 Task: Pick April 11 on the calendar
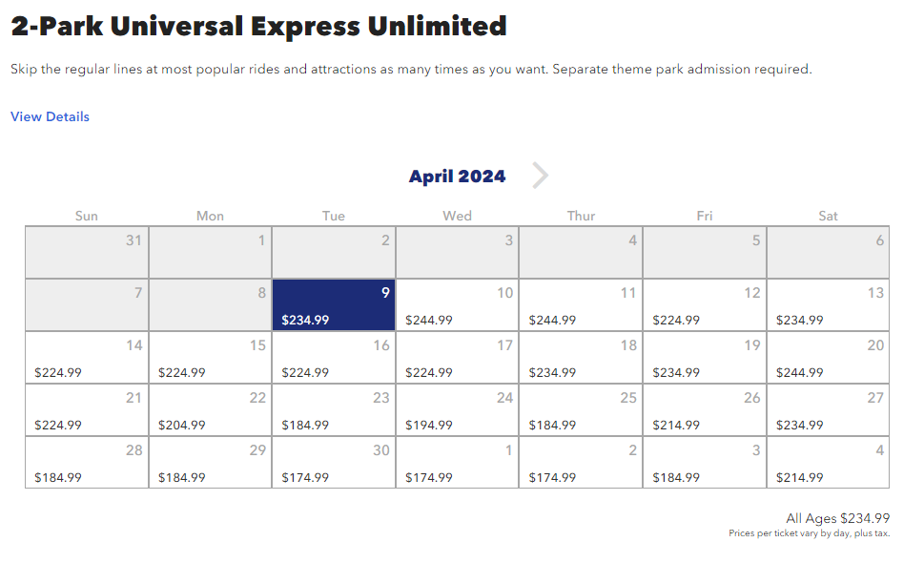coord(581,305)
